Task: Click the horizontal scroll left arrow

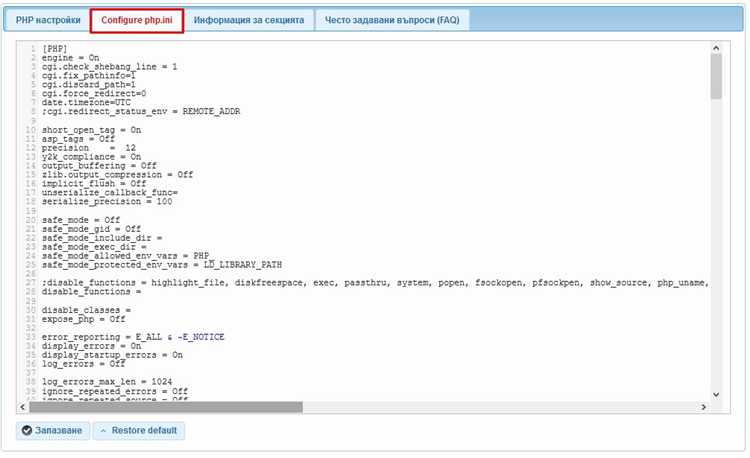Action: [x=22, y=407]
